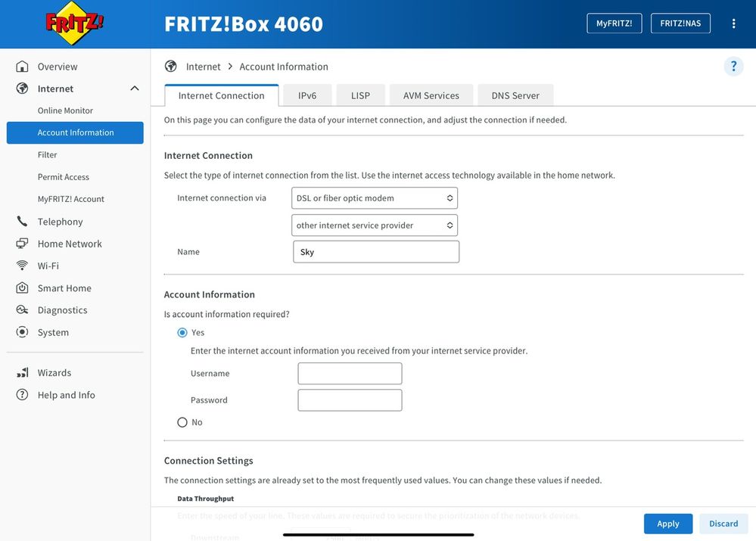This screenshot has height=541, width=756.
Task: Open the Filter sidebar page
Action: tap(47, 155)
